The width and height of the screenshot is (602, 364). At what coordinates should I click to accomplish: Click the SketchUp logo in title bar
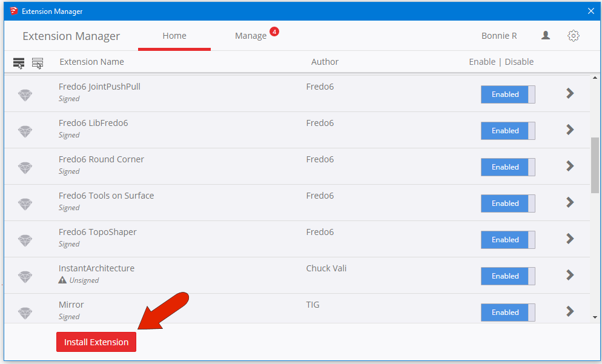(14, 11)
